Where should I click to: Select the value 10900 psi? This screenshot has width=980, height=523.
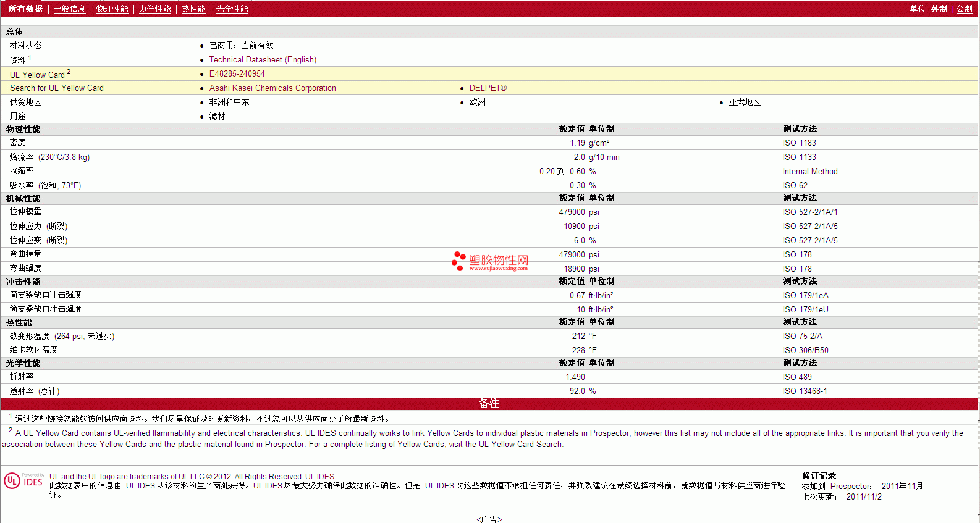tap(581, 226)
